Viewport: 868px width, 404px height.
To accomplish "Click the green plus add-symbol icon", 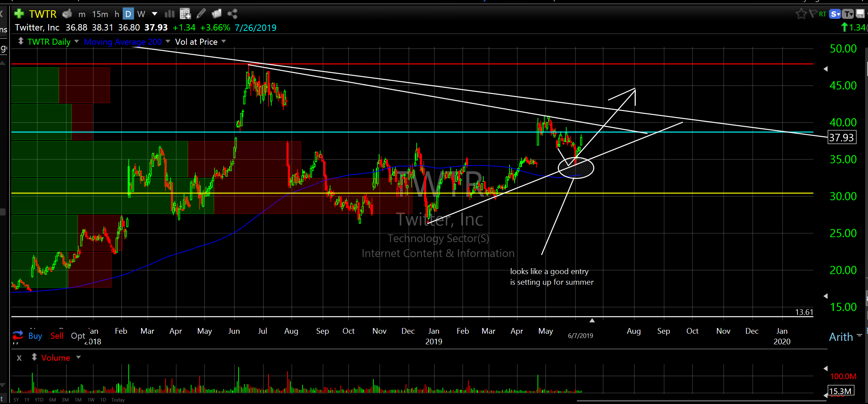I will pos(19,14).
